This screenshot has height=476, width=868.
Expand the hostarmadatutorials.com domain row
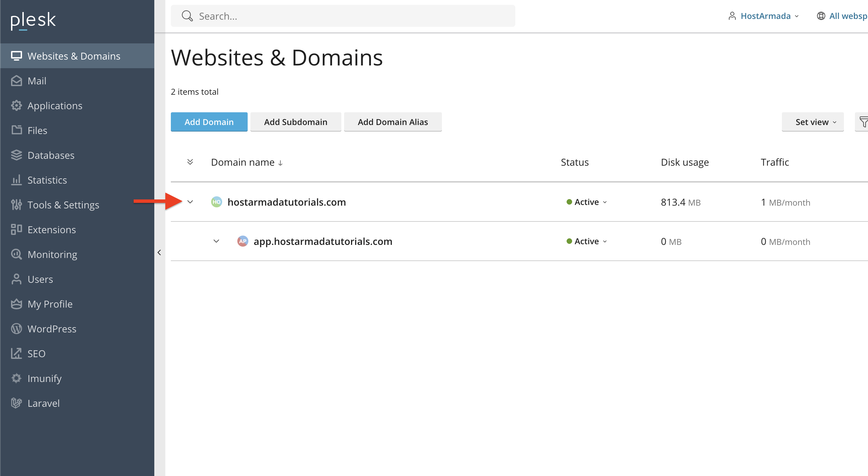(x=190, y=202)
